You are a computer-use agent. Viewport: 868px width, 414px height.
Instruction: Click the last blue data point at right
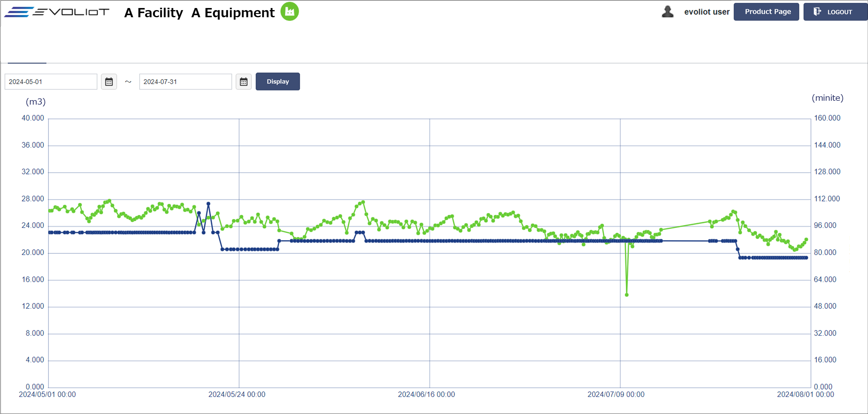[806, 258]
